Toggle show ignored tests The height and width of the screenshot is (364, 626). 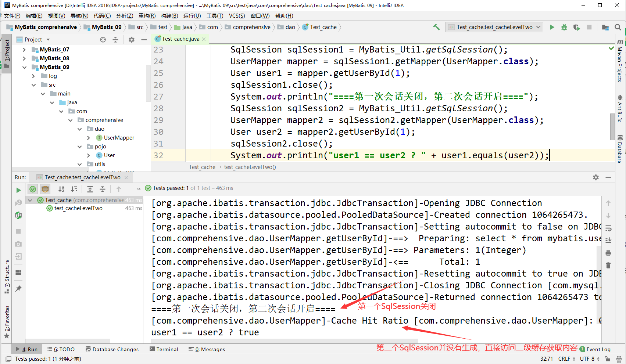(45, 189)
